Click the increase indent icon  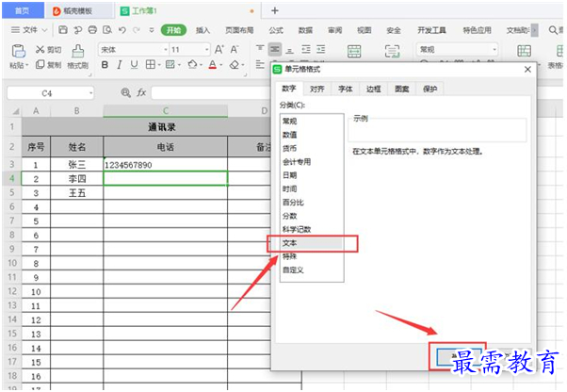pos(321,49)
